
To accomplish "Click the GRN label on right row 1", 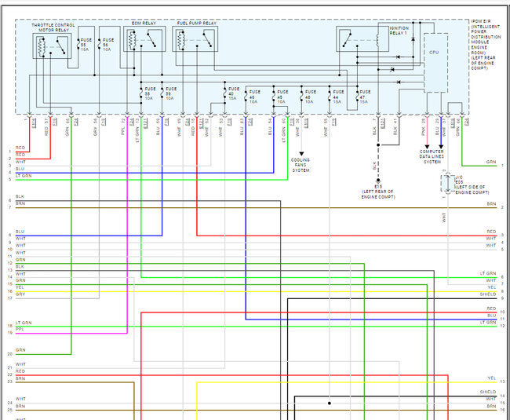I will click(491, 162).
